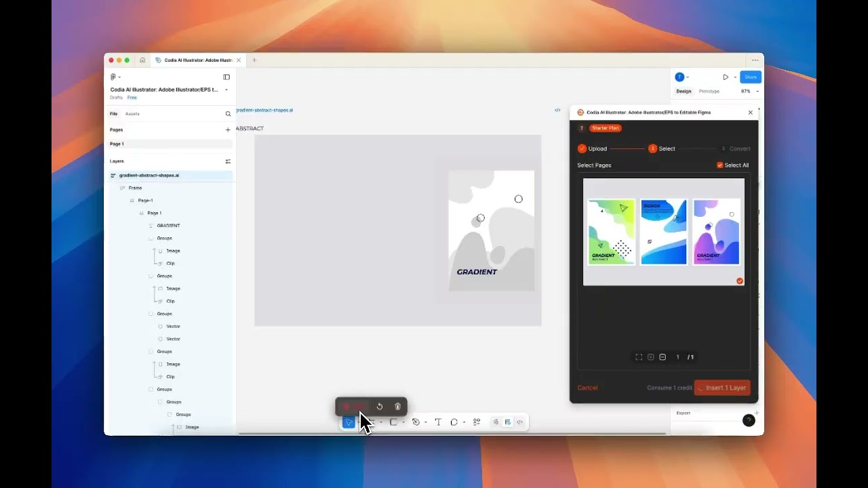868x488 pixels.
Task: Collapse the Page-1 layer
Action: pyautogui.click(x=132, y=201)
